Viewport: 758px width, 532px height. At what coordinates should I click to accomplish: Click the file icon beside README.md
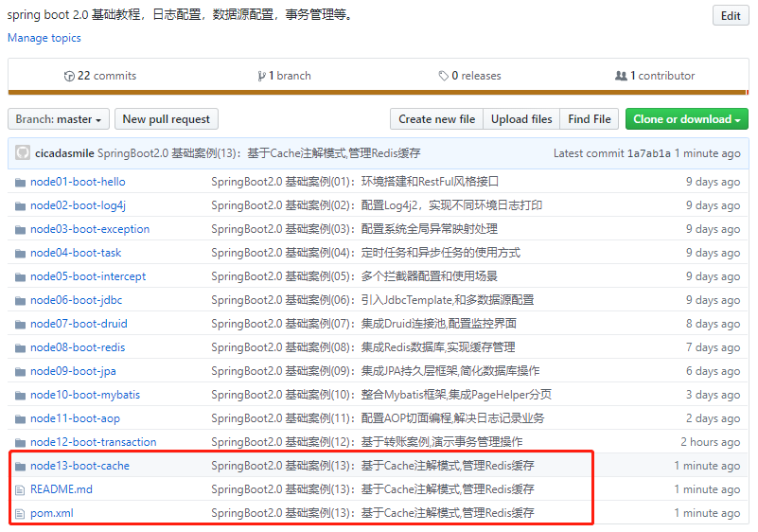click(20, 490)
